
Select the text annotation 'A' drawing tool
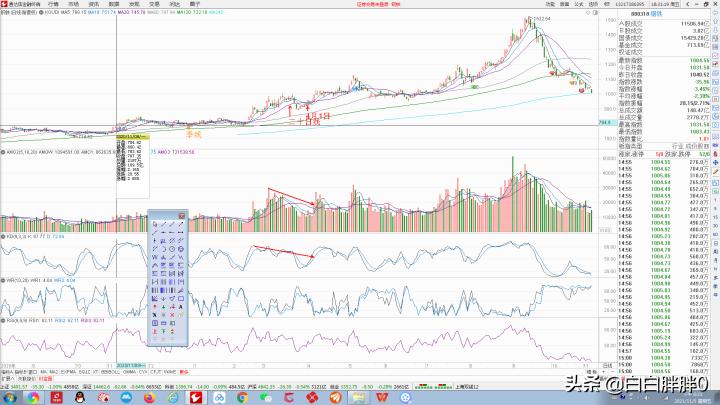[180, 307]
